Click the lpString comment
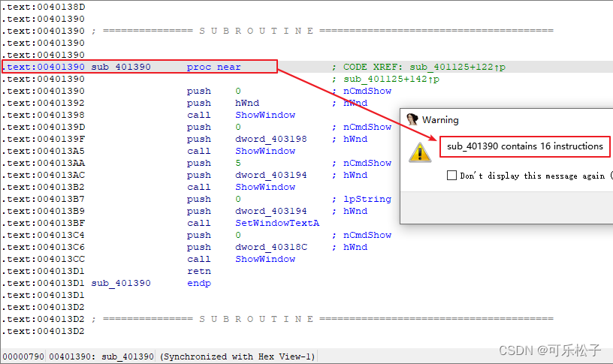This screenshot has width=613, height=364. pyautogui.click(x=367, y=199)
